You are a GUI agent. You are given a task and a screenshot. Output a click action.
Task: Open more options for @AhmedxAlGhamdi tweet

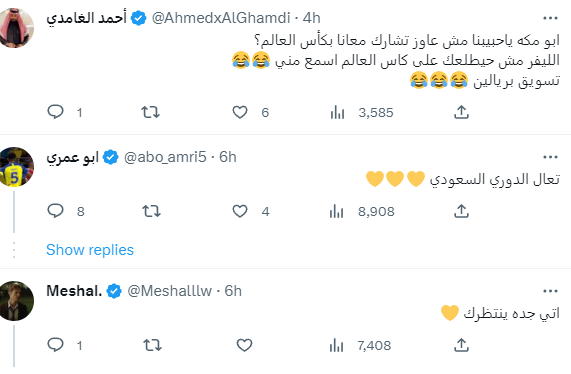pyautogui.click(x=550, y=18)
